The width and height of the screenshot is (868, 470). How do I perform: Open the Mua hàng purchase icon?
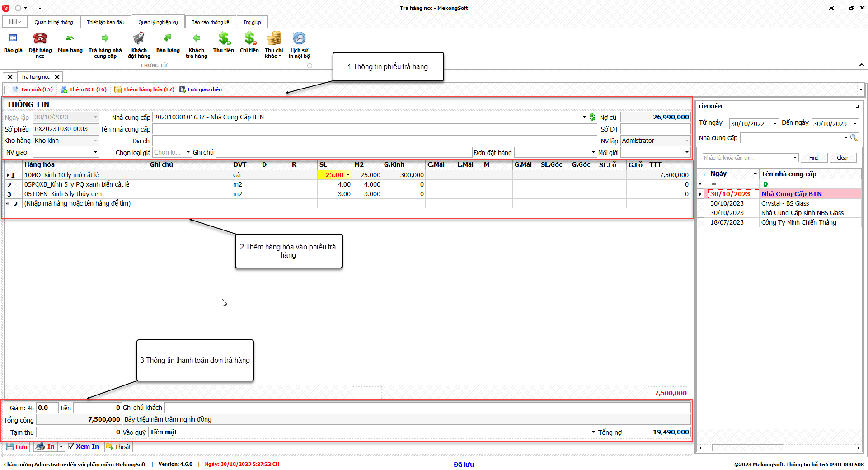pyautogui.click(x=70, y=43)
